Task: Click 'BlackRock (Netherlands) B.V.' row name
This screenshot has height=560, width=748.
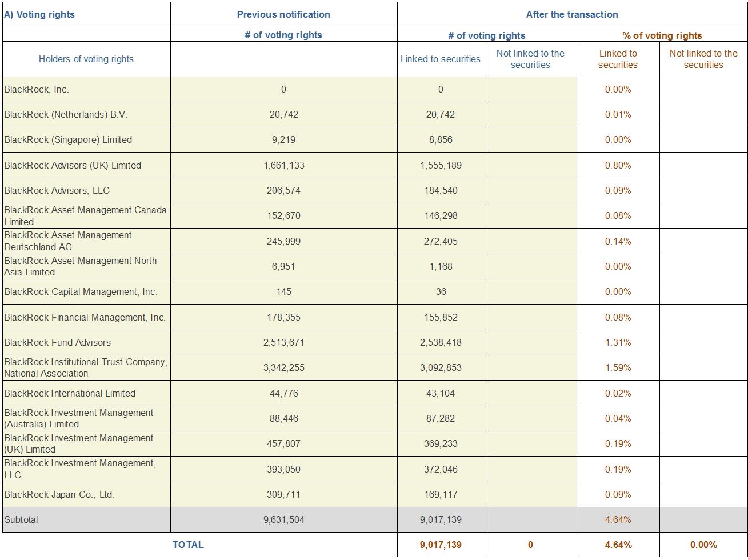Action: point(66,114)
